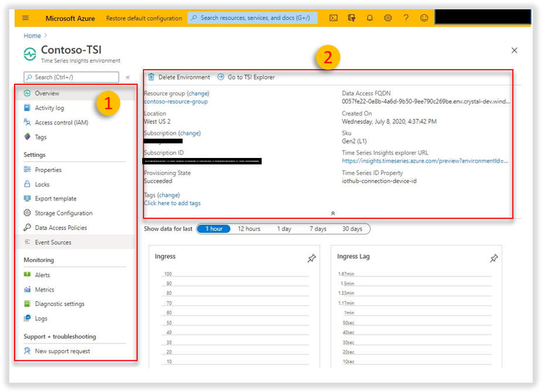The width and height of the screenshot is (542, 392).
Task: Select the 12 hours data range
Action: tap(249, 229)
